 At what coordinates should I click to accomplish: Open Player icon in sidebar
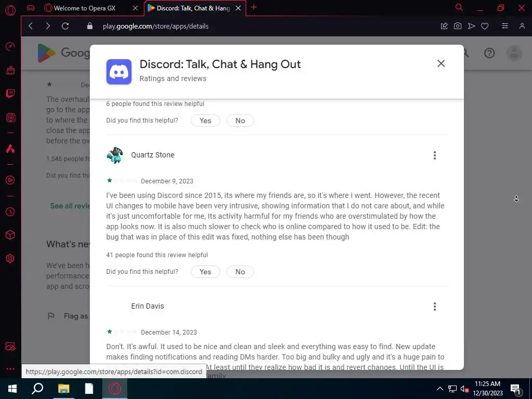coord(10,180)
